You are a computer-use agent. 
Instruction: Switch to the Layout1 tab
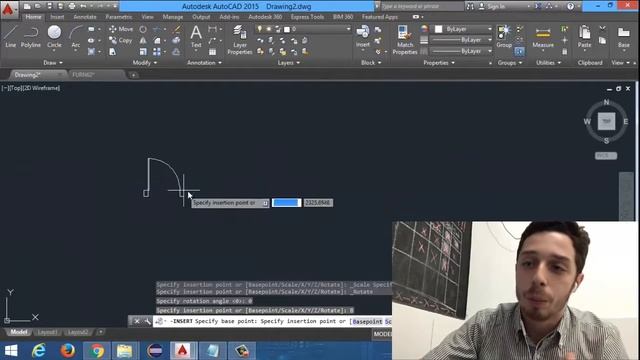click(x=47, y=332)
